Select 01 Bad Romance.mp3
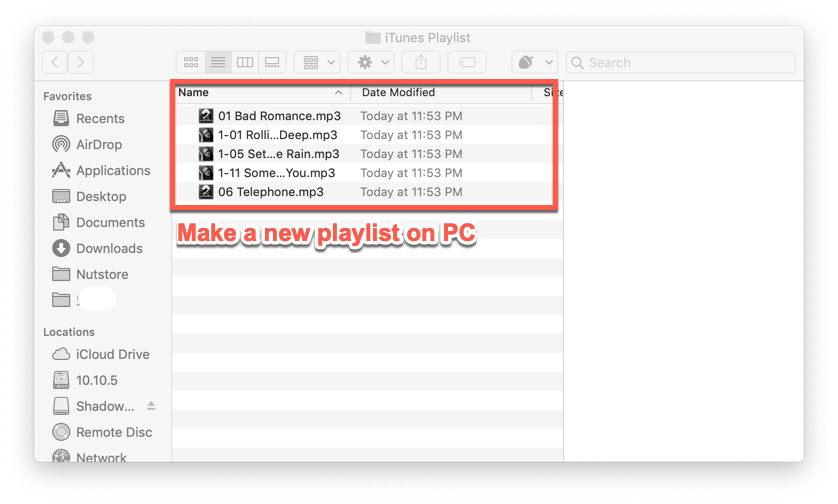 click(x=280, y=116)
